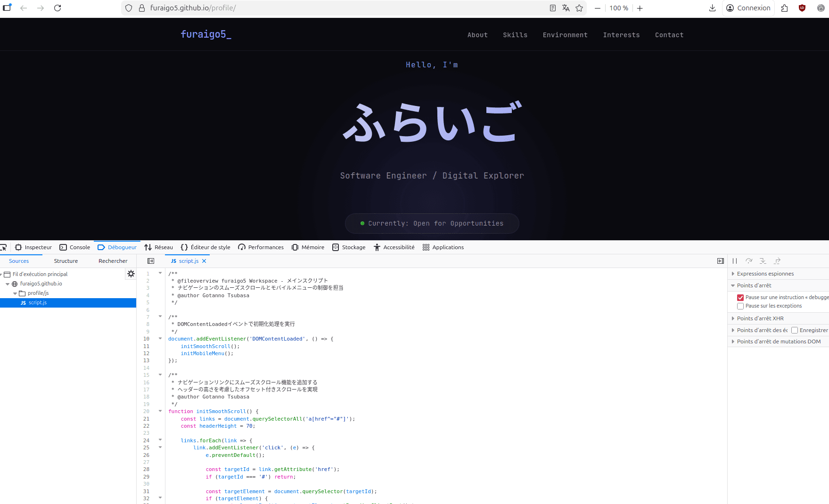Collapse the furaigo5.github.io tree node

8,284
